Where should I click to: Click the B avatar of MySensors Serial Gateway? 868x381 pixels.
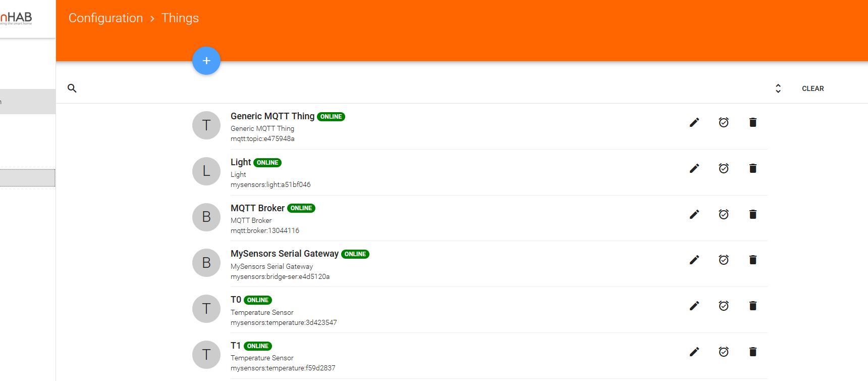tap(206, 263)
